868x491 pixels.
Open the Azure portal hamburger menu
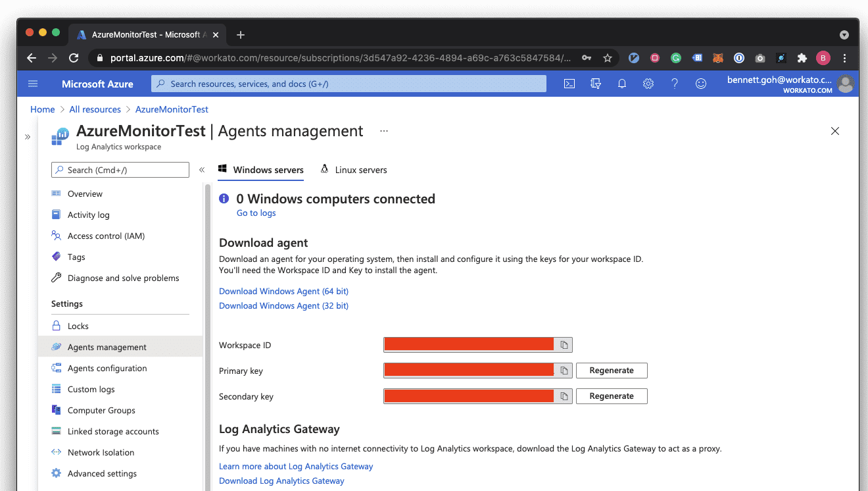click(33, 84)
